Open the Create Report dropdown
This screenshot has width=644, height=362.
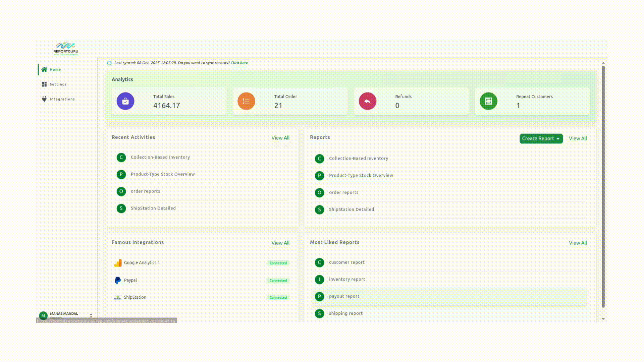(541, 139)
